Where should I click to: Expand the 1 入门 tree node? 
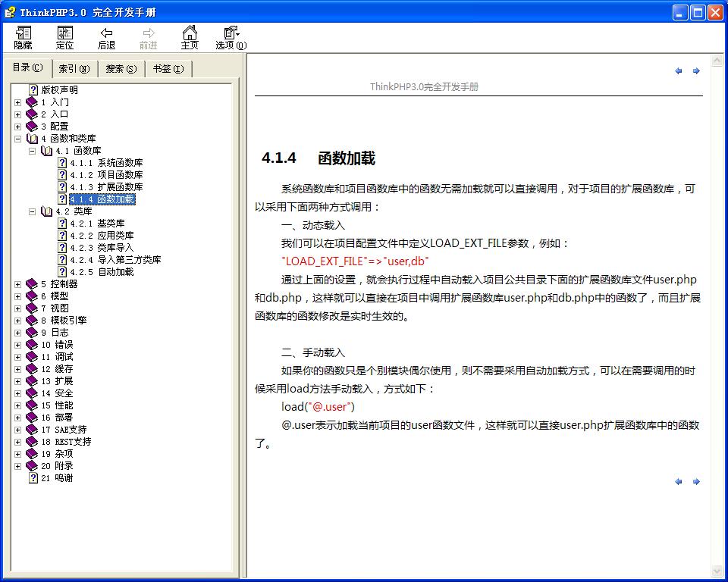pos(18,102)
